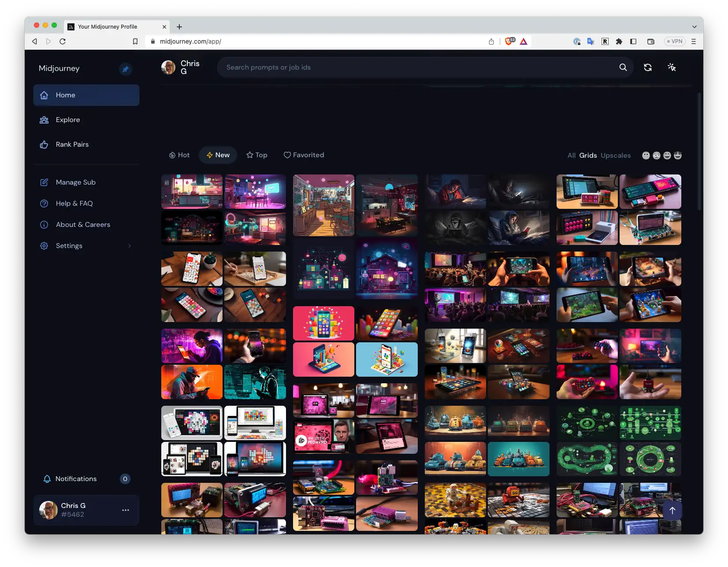Click the scroll-to-top arrow button
Viewport: 728px width, 567px height.
tap(672, 510)
